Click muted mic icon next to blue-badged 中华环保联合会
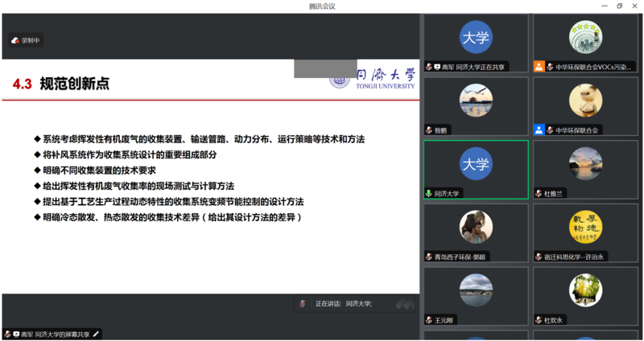644x341 pixels. click(x=550, y=130)
